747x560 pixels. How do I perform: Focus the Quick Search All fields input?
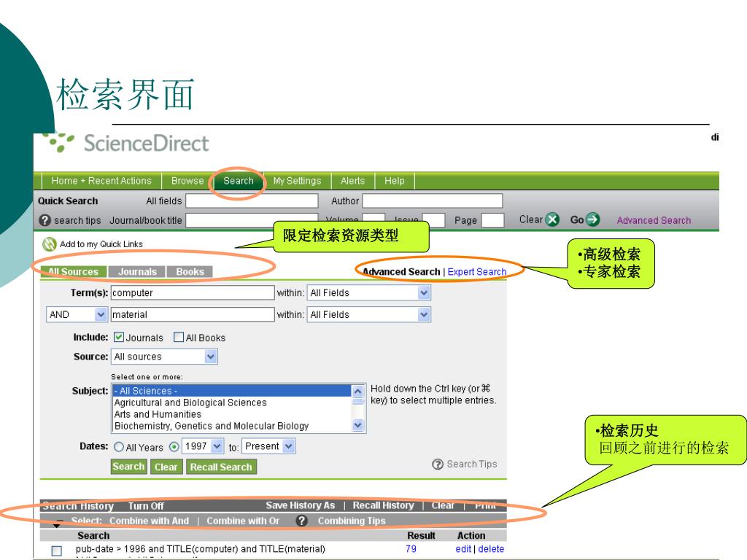252,201
